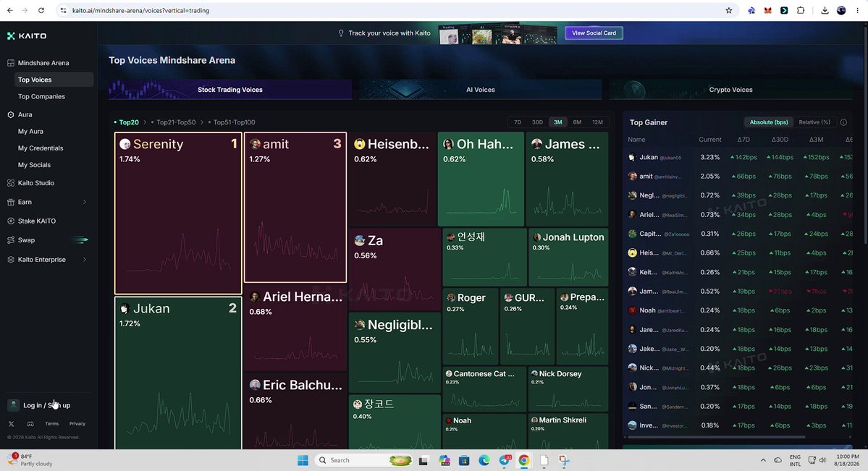Open the browser Downloads icon
This screenshot has height=471, width=868.
tap(825, 11)
